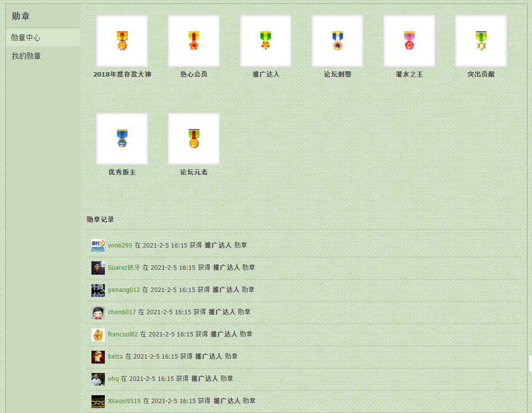Image resolution: width=532 pixels, height=413 pixels.
Task: Select the 突出贡献 star medal icon
Action: click(x=481, y=41)
